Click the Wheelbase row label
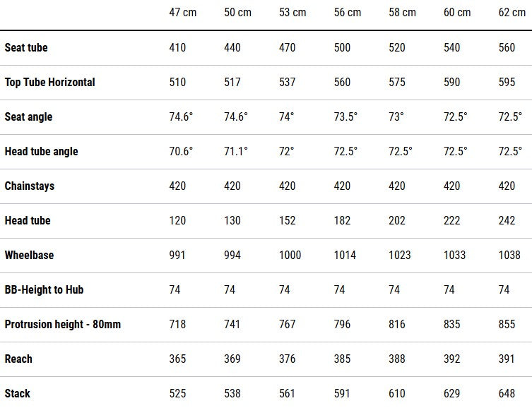The height and width of the screenshot is (408, 532). (29, 255)
